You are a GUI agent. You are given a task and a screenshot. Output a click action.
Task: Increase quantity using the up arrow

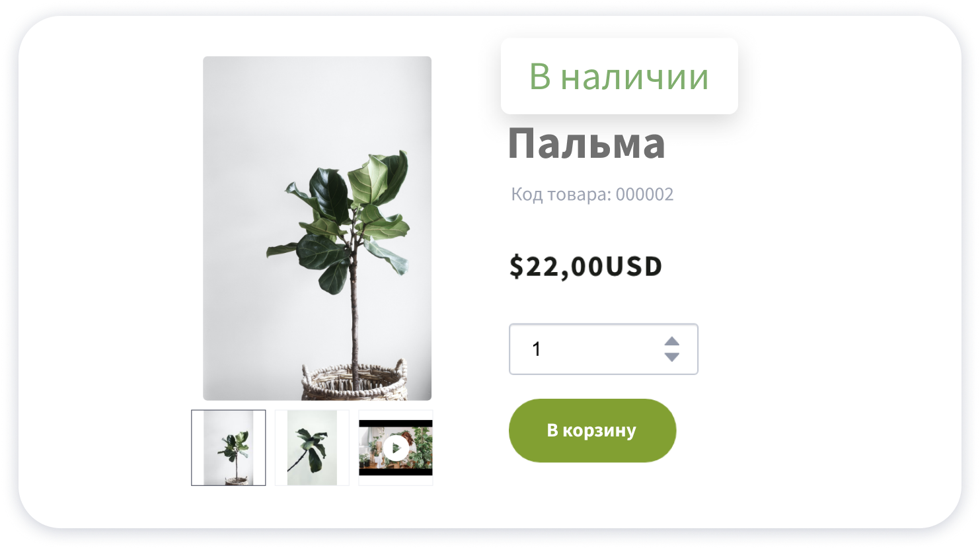click(671, 341)
